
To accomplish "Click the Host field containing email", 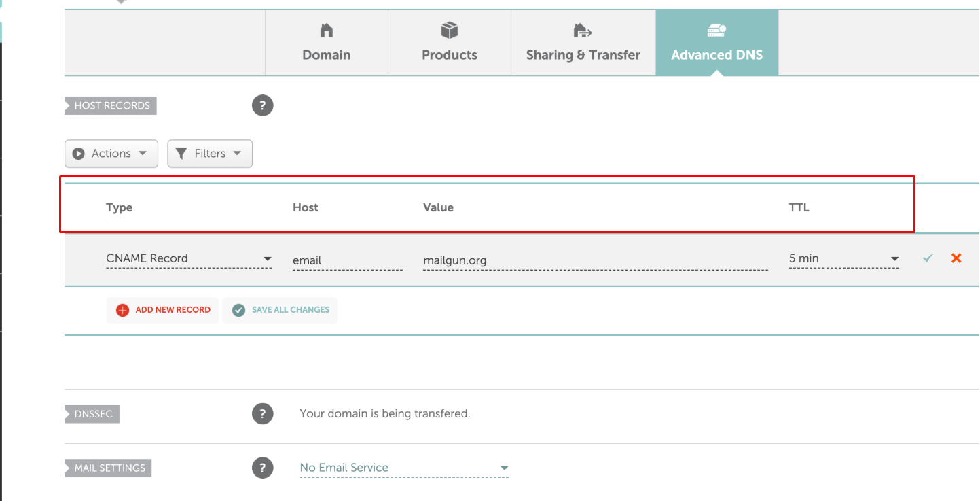I will [x=347, y=260].
